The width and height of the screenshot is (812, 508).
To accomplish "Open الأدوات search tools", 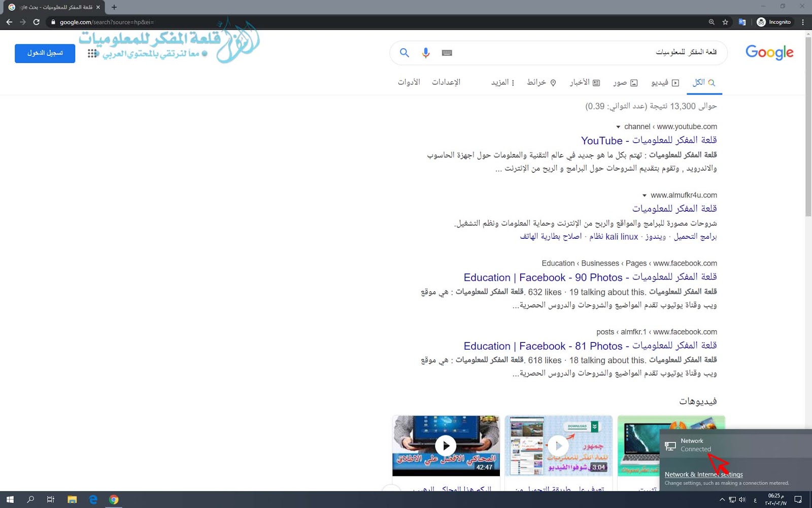I will [x=409, y=82].
